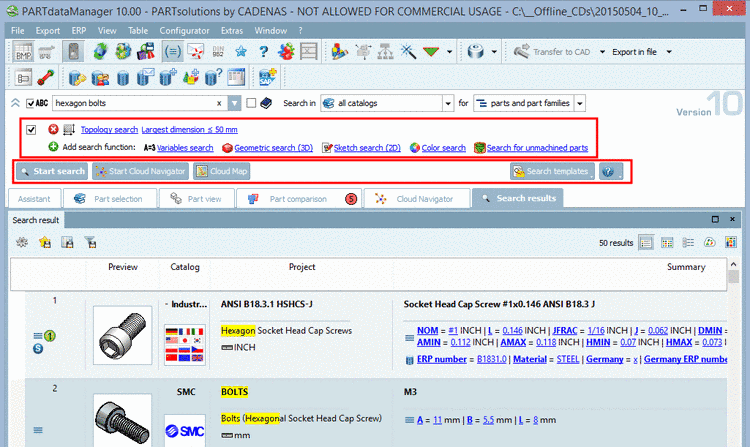Open the Sketch search (2D) link
This screenshot has width=750, height=447.
[367, 148]
